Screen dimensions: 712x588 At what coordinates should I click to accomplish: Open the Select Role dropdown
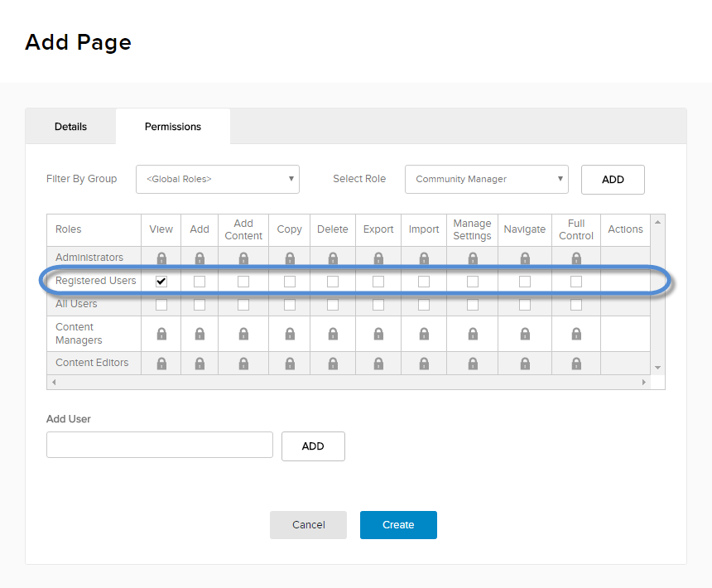click(487, 179)
